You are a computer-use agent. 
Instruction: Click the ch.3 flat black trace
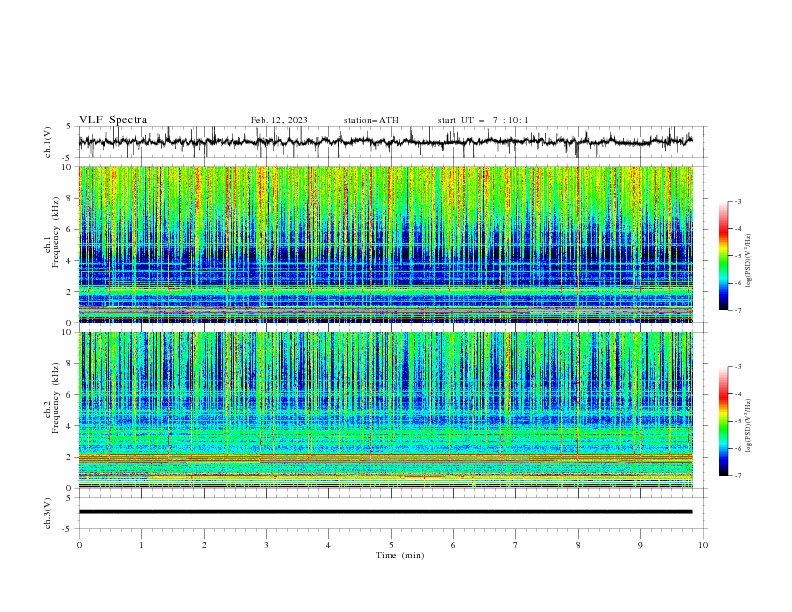pyautogui.click(x=385, y=512)
